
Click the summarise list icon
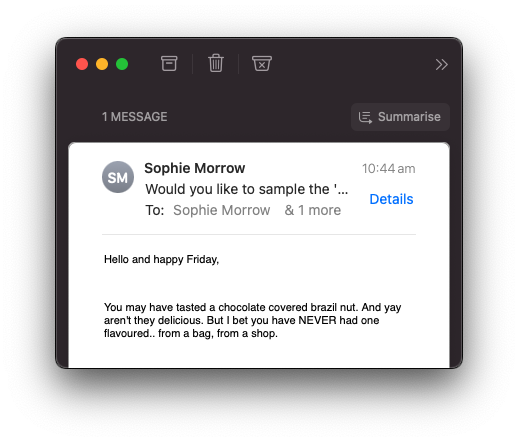click(365, 117)
